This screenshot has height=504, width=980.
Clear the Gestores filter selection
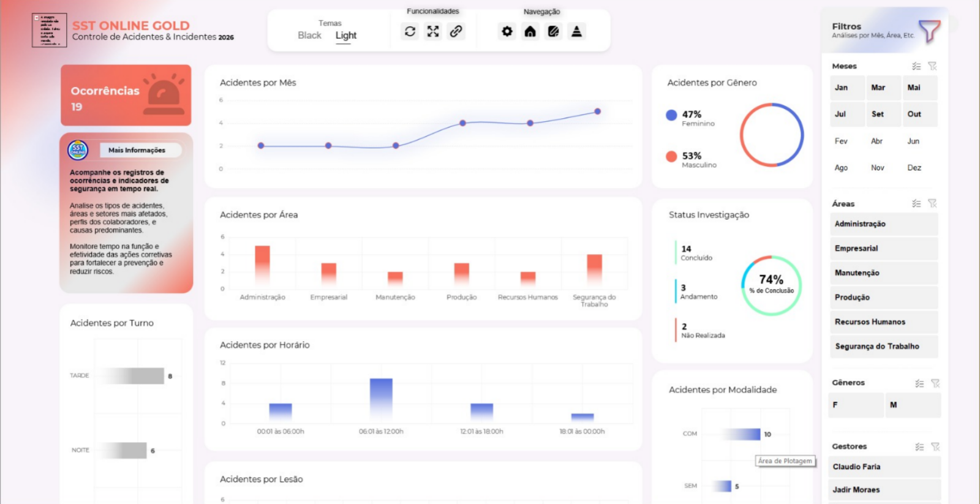click(x=935, y=447)
